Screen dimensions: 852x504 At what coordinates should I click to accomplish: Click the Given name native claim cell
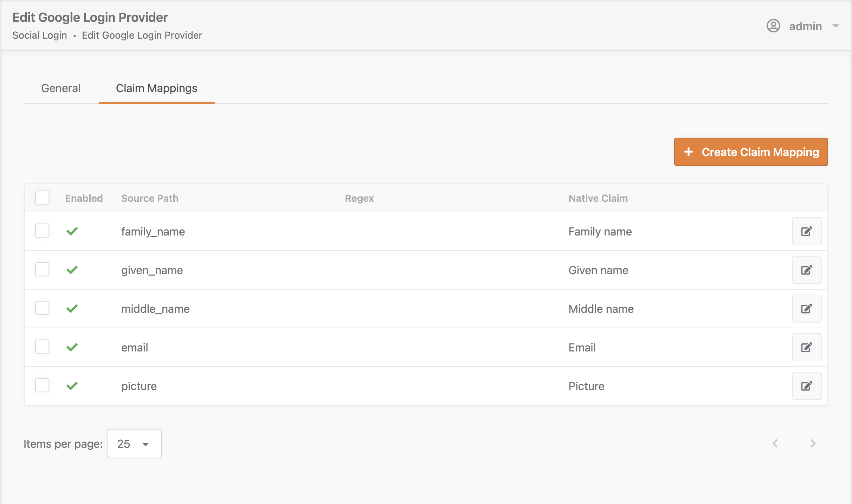tap(598, 270)
